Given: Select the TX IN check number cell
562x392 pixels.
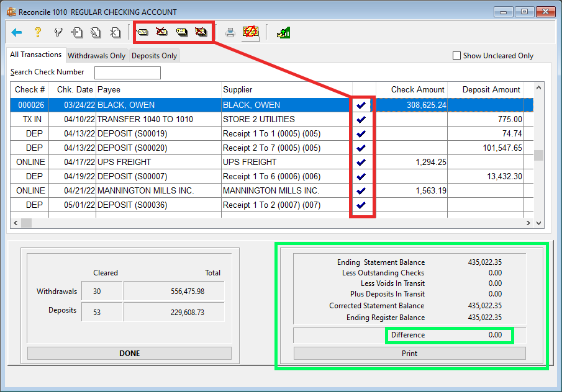Looking at the screenshot, I should pos(30,119).
